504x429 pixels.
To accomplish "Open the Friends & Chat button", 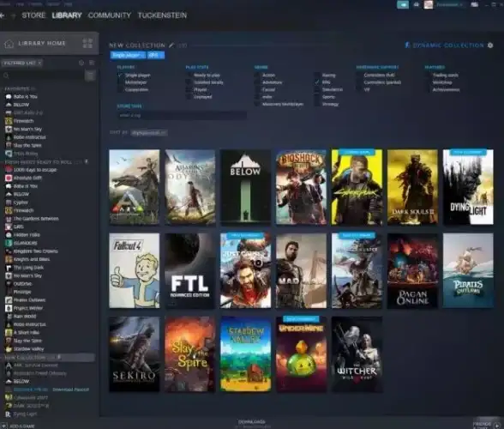I will tap(486, 425).
